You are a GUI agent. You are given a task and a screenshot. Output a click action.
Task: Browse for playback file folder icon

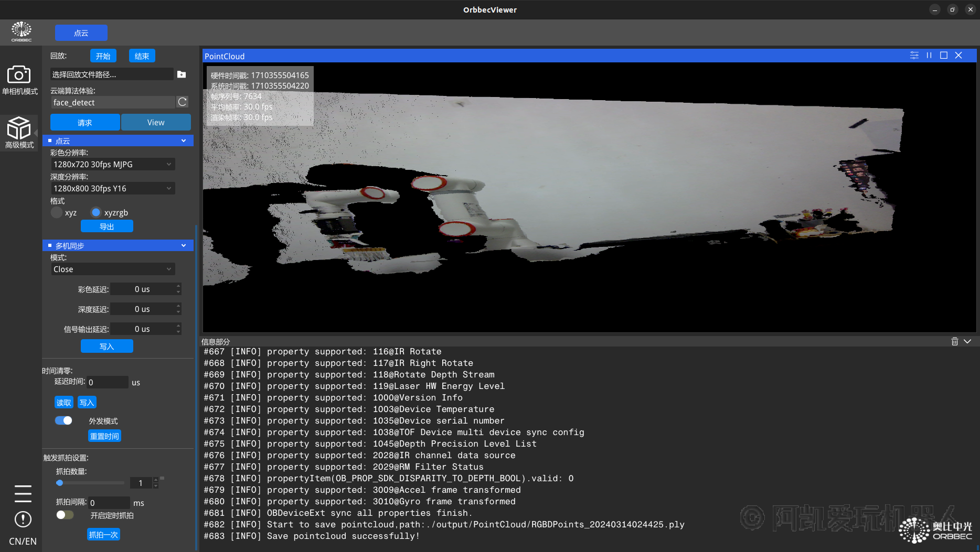pos(182,74)
